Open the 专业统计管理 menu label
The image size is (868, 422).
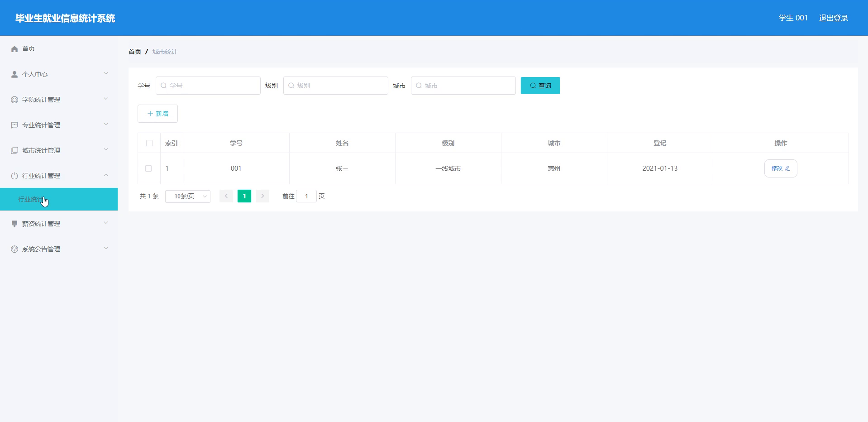click(41, 125)
